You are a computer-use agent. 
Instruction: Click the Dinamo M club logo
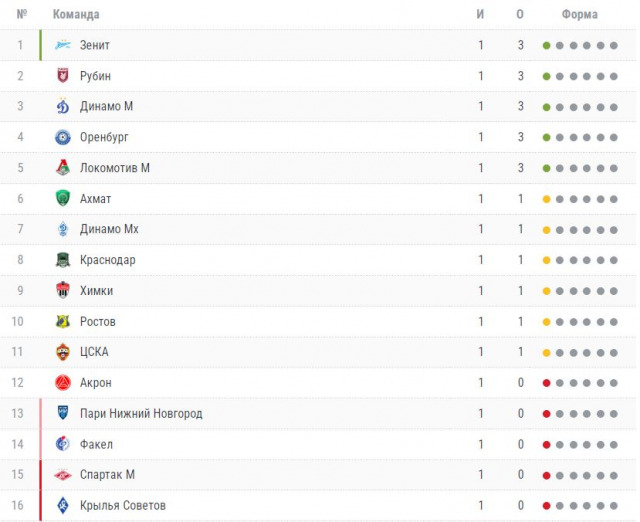63,107
